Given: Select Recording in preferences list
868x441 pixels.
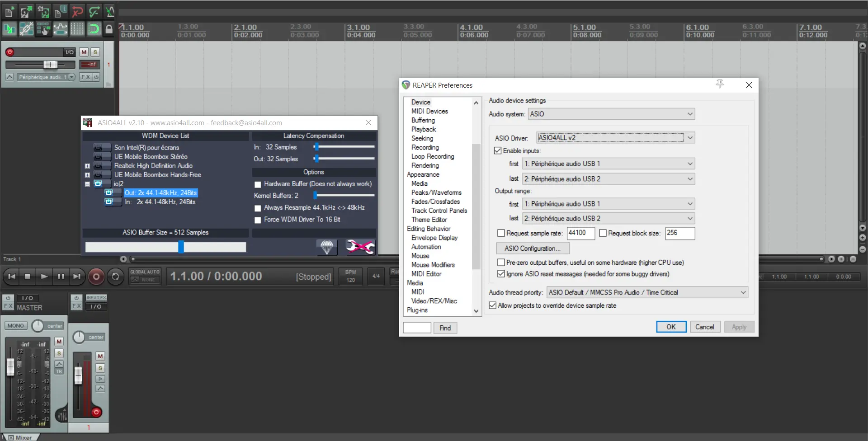Looking at the screenshot, I should click(425, 147).
